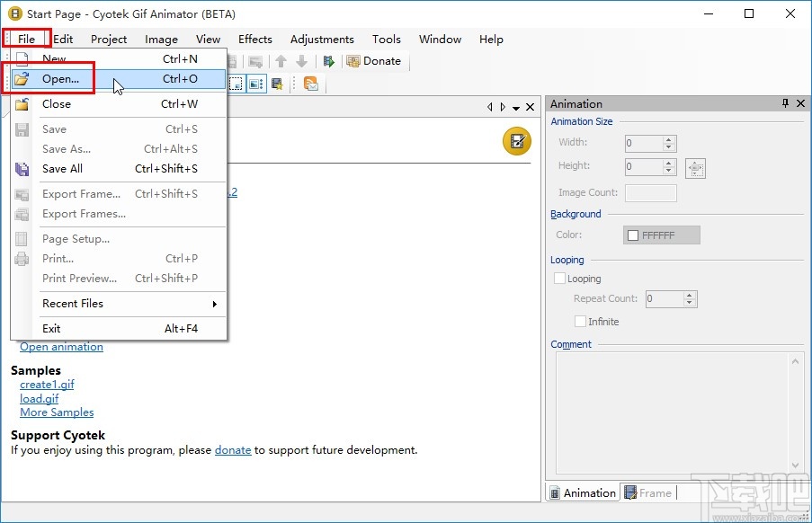Click the filmstrip with star icon

coord(277,84)
